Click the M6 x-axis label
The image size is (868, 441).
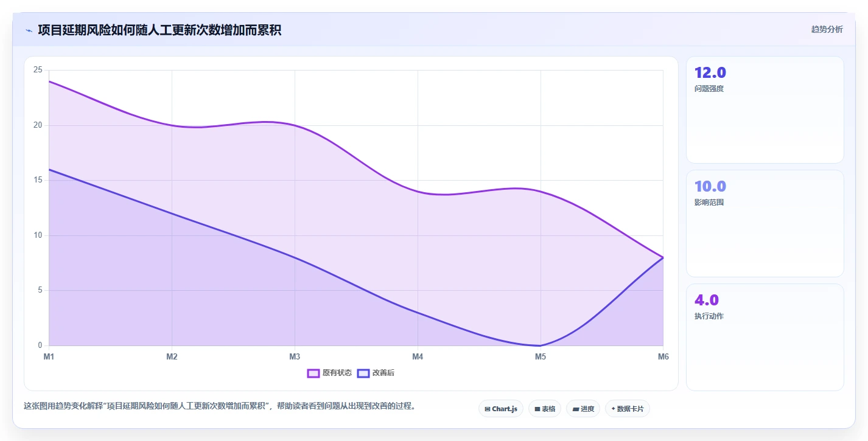pos(663,357)
